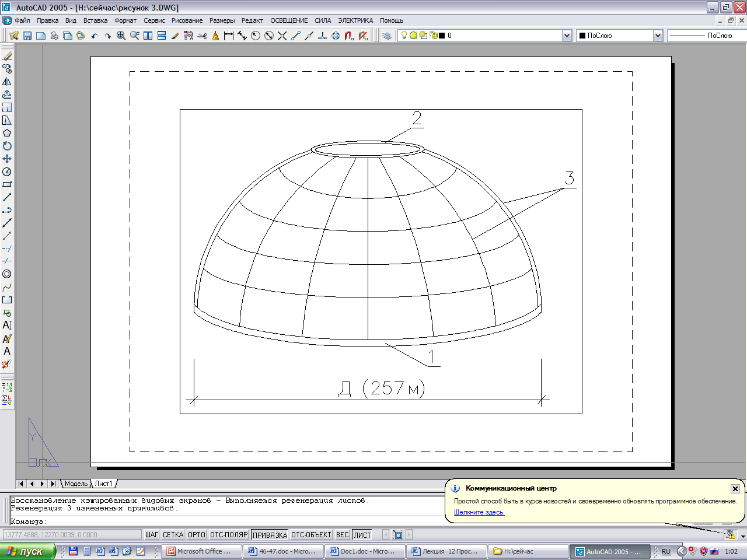
Task: Switch to the Модель tab
Action: [76, 484]
